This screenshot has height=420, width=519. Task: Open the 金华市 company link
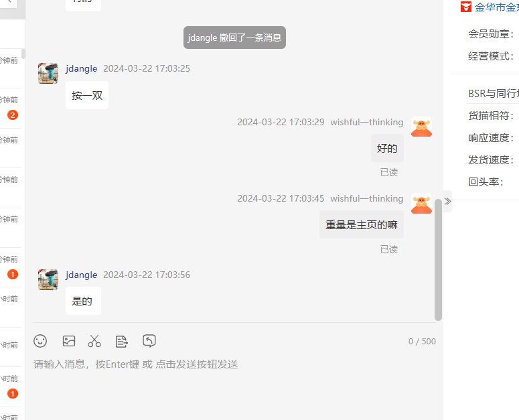[x=496, y=7]
